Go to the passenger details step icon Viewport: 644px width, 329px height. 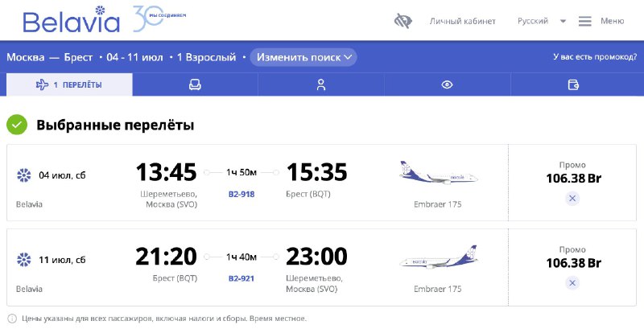click(x=321, y=84)
